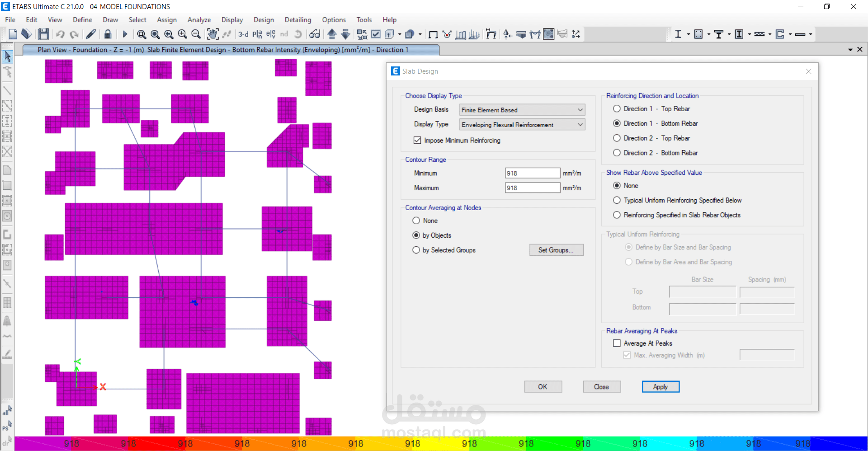Click the Elevation view 'elv' icon
Viewport: 868px width, 451px height.
(271, 34)
